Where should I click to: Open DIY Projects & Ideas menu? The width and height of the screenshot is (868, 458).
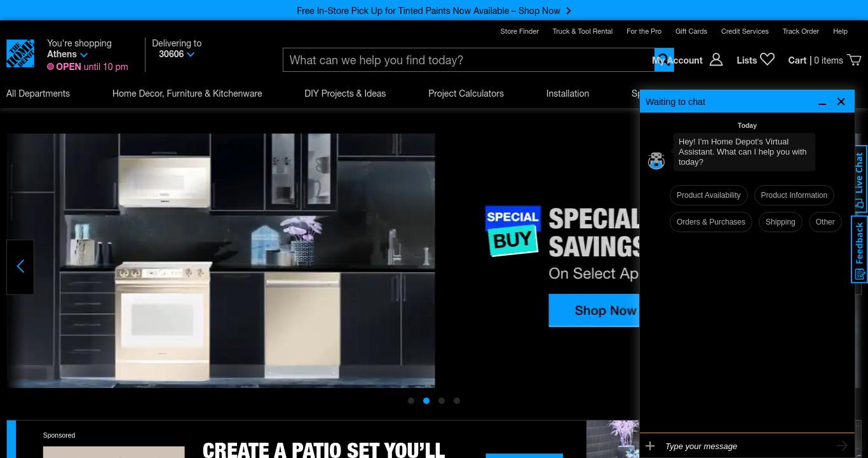[x=345, y=94]
